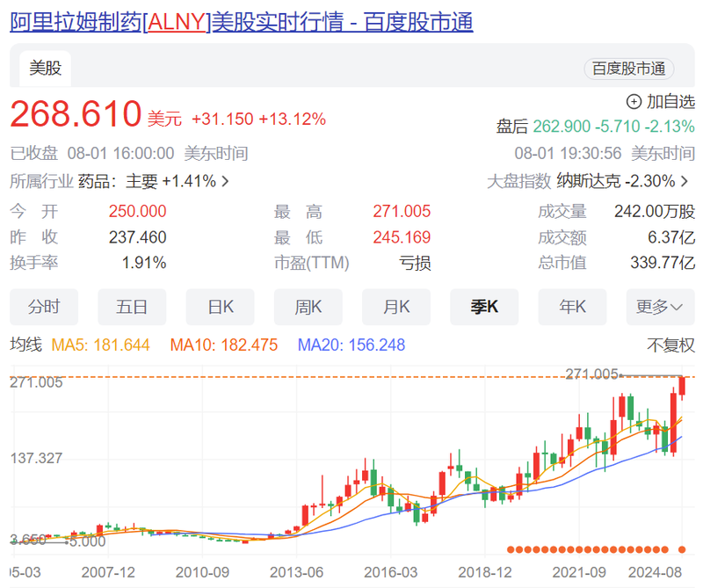The height and width of the screenshot is (588, 703).
Task: Switch to the 分时 intraday view
Action: [x=44, y=307]
